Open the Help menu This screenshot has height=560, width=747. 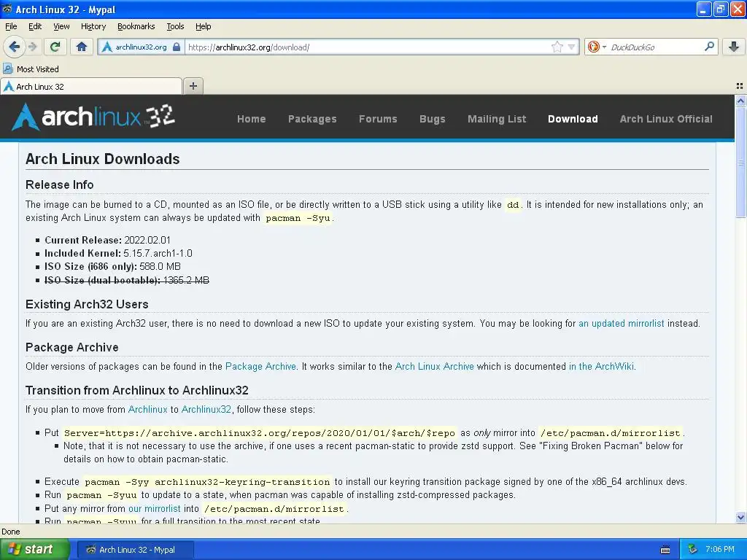click(x=203, y=26)
